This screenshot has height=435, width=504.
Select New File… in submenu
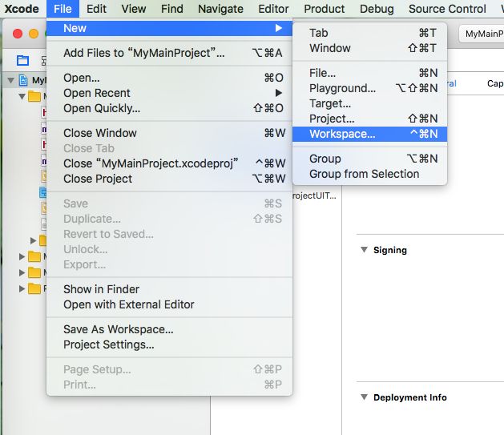[369, 73]
